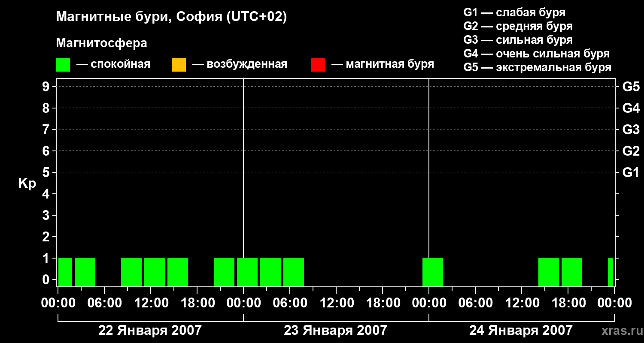The height and width of the screenshot is (343, 644).
Task: Click the 18:00 tick label above 23 Января
Action: pos(383,303)
